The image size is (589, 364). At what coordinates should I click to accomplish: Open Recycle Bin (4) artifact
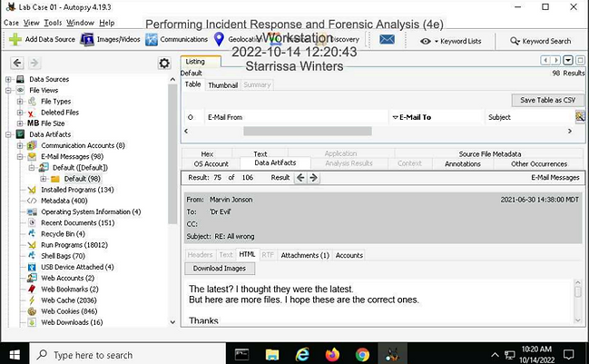[63, 233]
